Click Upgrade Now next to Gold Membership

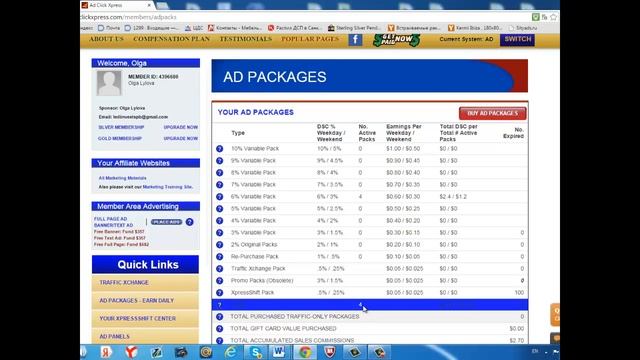[x=180, y=138]
